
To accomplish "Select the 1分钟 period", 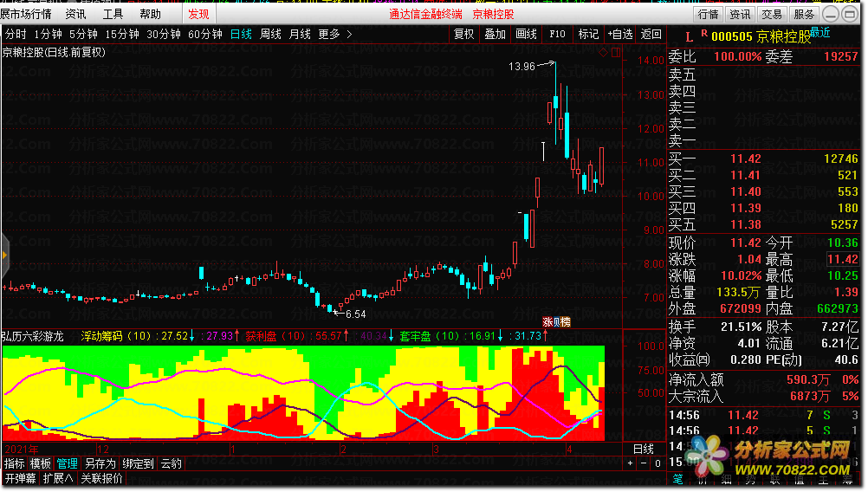I will pos(49,35).
